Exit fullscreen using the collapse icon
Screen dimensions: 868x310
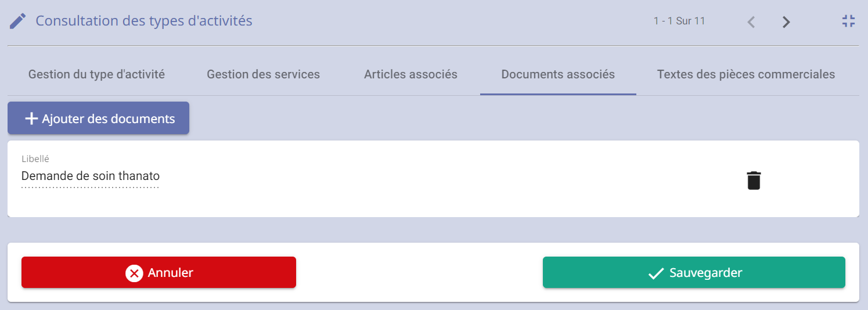click(x=848, y=21)
